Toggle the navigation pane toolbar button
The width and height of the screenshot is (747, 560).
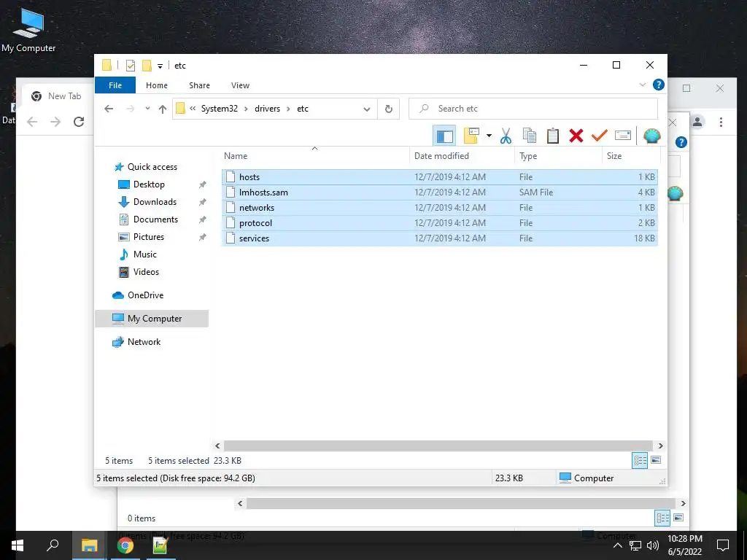[x=444, y=136]
